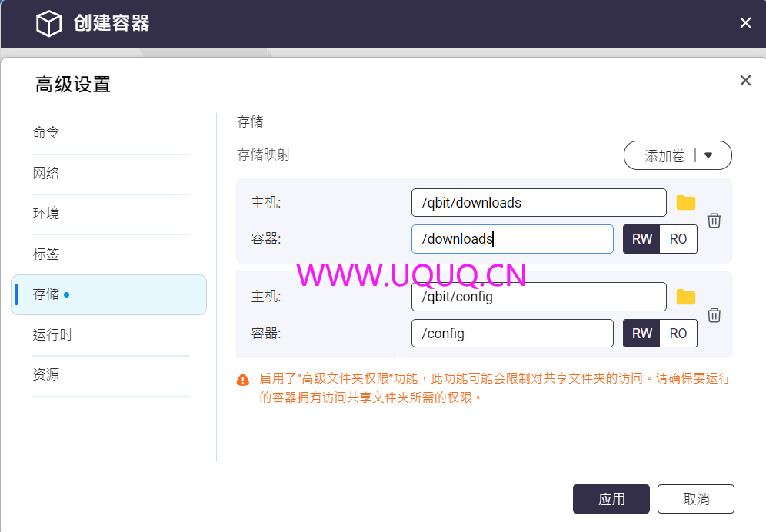
Task: Delete the /config volume mapping
Action: (714, 315)
